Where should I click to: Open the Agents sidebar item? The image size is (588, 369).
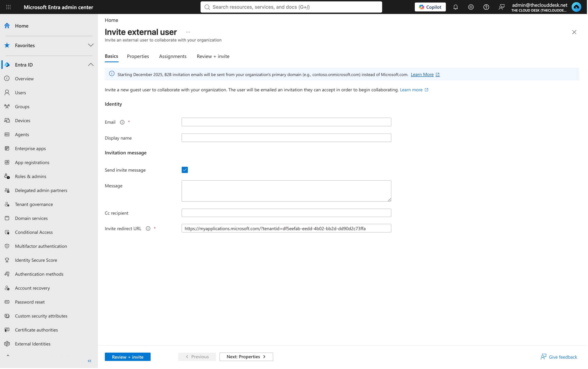(x=22, y=134)
